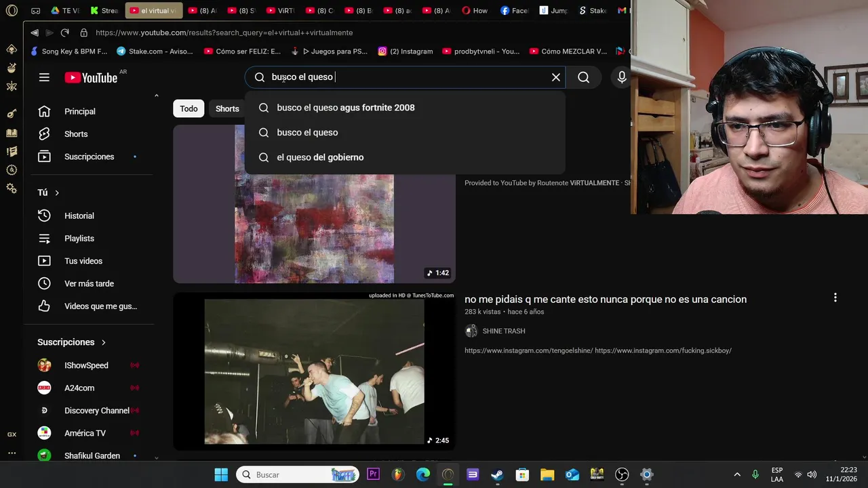Open OBS Studio from taskbar

622,474
